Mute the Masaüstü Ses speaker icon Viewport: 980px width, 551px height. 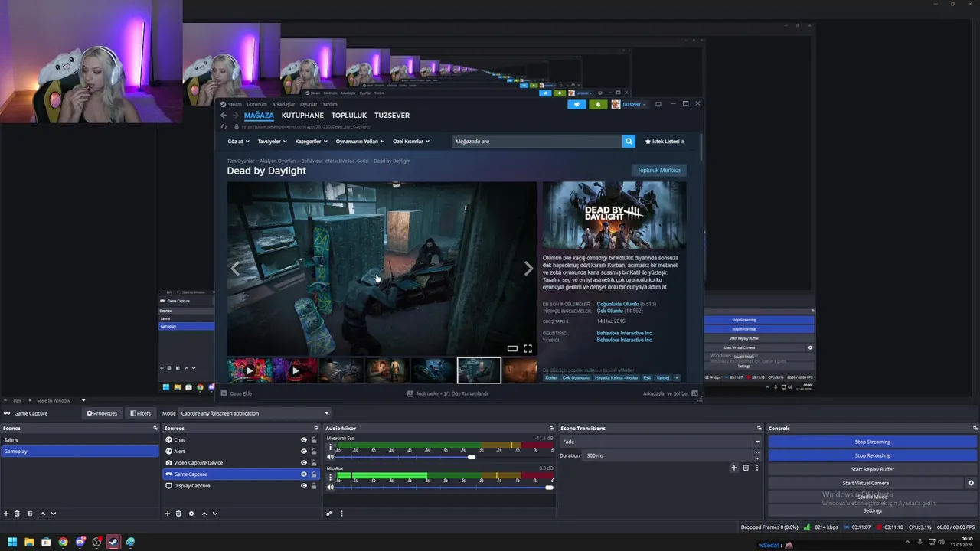click(x=331, y=457)
